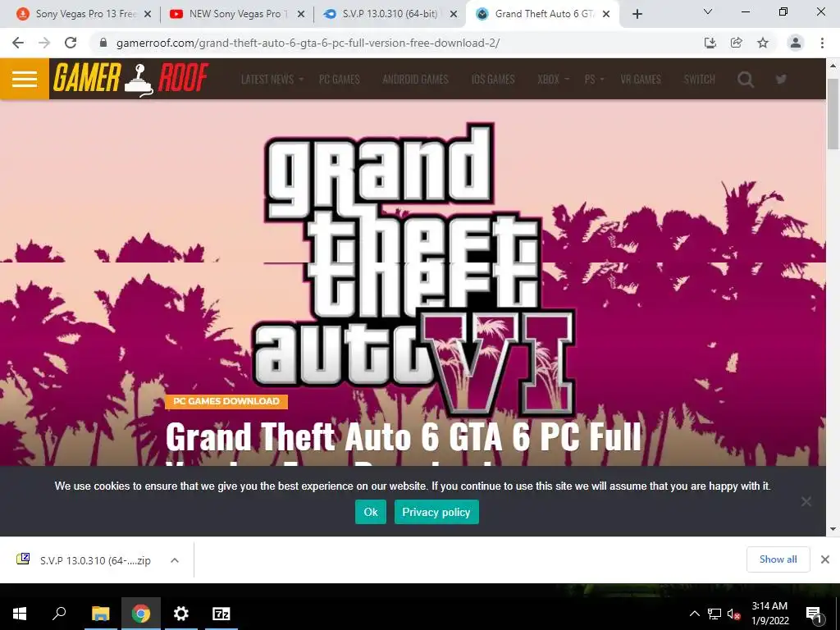Screen dimensions: 840x630
Task: Close the downloads bar
Action: pyautogui.click(x=825, y=559)
